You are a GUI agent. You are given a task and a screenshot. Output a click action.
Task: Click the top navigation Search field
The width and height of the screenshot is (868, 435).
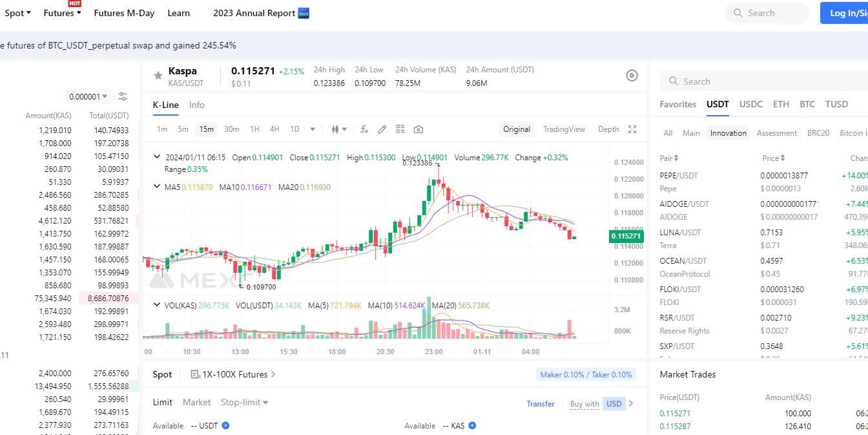point(767,13)
